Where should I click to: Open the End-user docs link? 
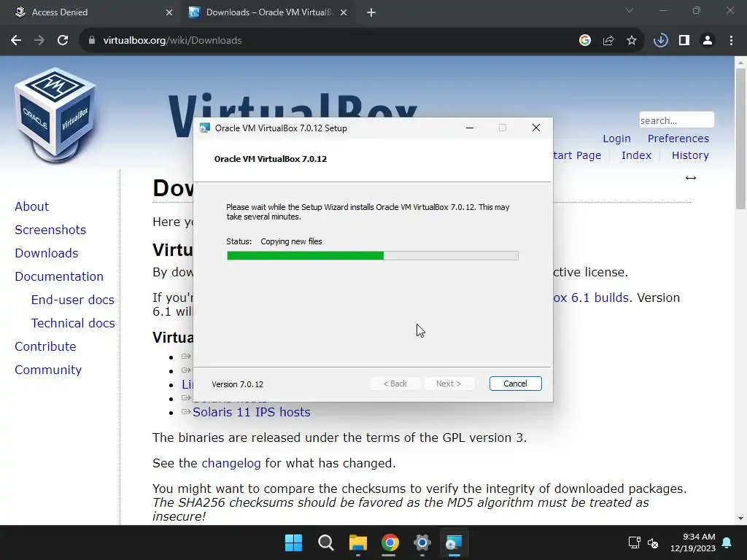(73, 300)
